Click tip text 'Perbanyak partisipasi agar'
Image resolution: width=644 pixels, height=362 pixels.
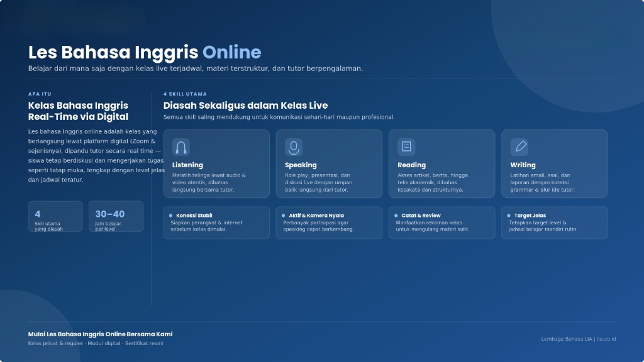pyautogui.click(x=318, y=226)
